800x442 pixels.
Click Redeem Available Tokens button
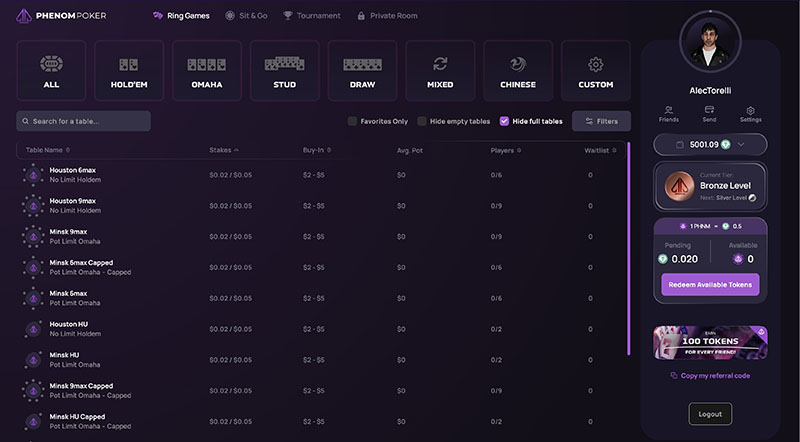click(710, 284)
